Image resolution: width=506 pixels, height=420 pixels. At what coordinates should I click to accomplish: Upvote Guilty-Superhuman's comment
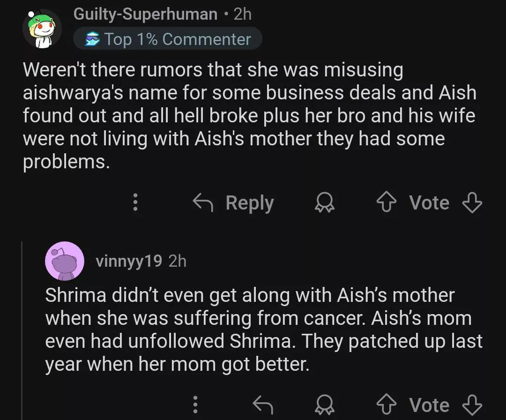click(386, 202)
